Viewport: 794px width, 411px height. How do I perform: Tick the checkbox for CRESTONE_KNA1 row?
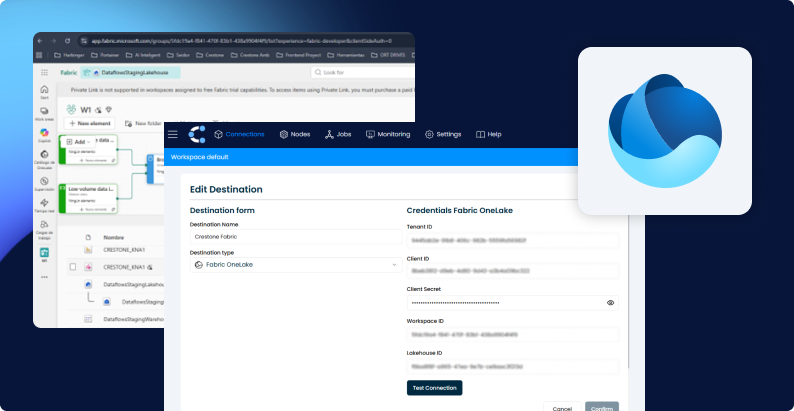73,267
